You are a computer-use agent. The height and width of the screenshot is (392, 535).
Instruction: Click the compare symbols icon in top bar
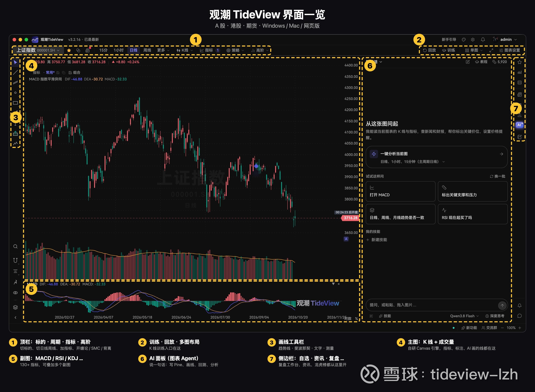78,50
